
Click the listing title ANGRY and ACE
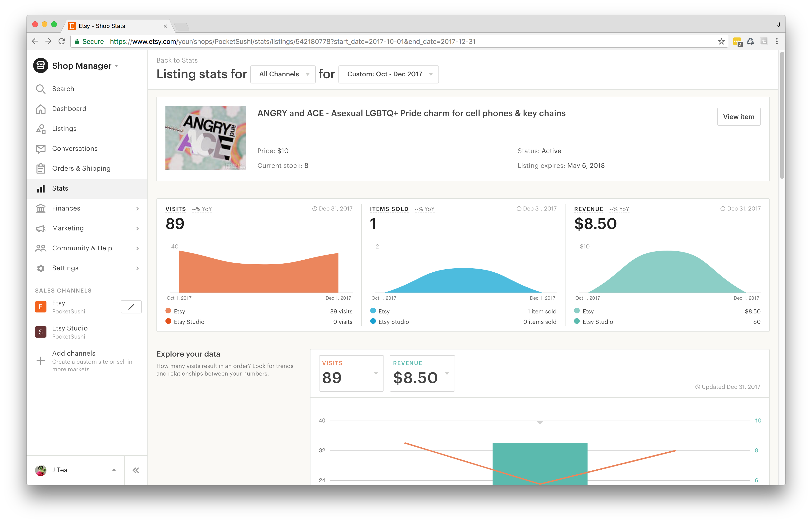411,113
